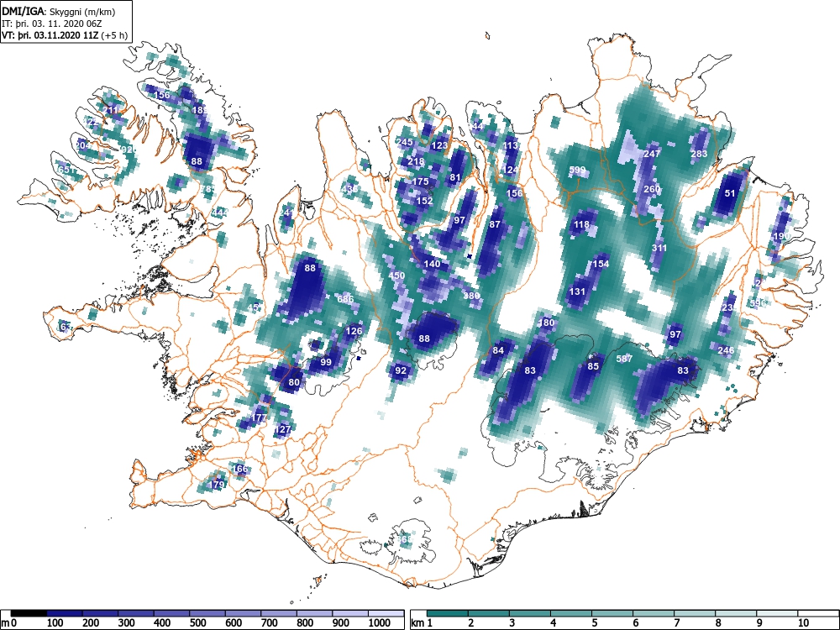The image size is (840, 630).
Task: Click the visibility value 99 on the map
Action: (x=326, y=362)
